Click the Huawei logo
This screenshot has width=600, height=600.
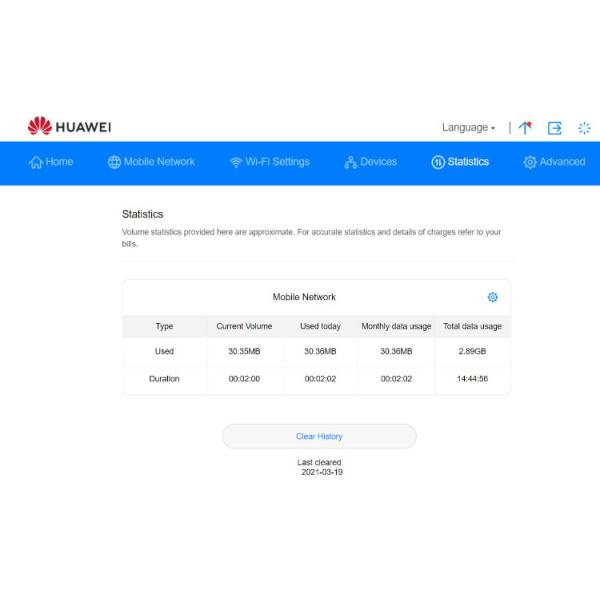pos(69,126)
